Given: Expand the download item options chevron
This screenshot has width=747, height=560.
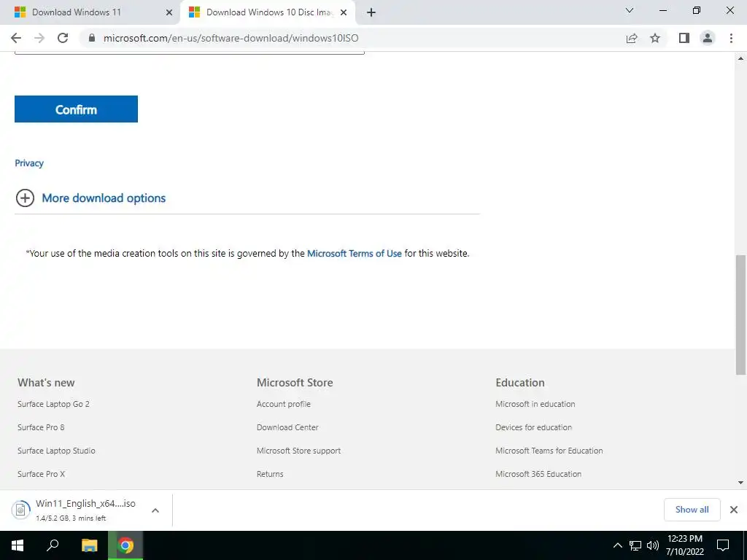Looking at the screenshot, I should click(x=155, y=510).
